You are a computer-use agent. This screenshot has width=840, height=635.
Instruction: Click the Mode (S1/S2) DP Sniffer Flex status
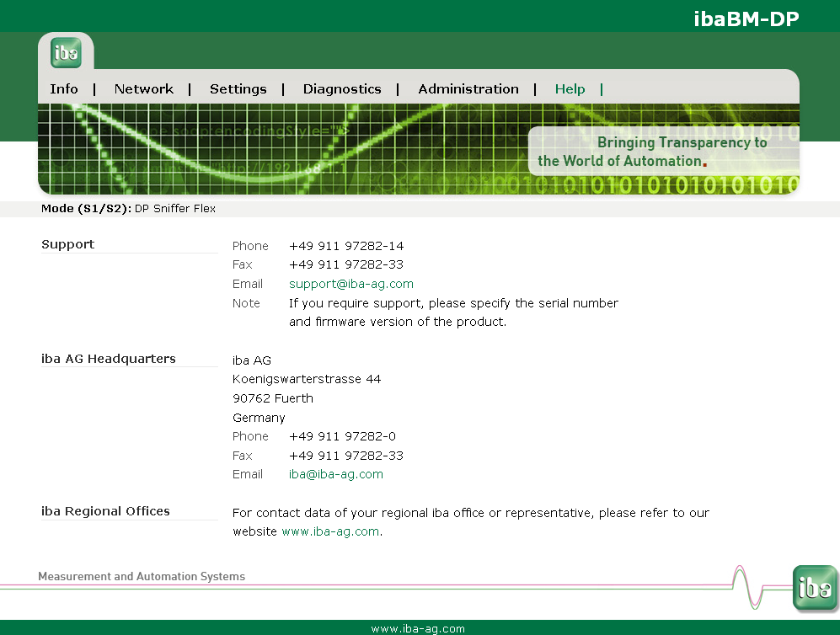[128, 209]
